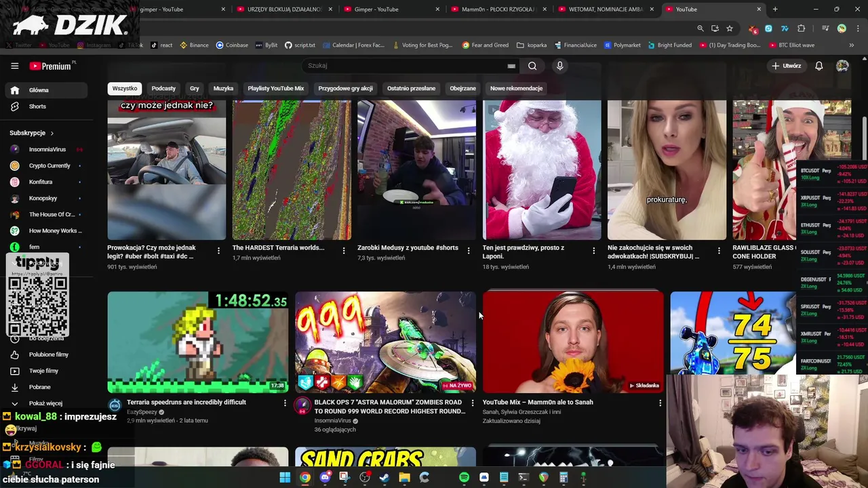
Task: Open options menu for Zarobki Medusy short
Action: coord(469,251)
